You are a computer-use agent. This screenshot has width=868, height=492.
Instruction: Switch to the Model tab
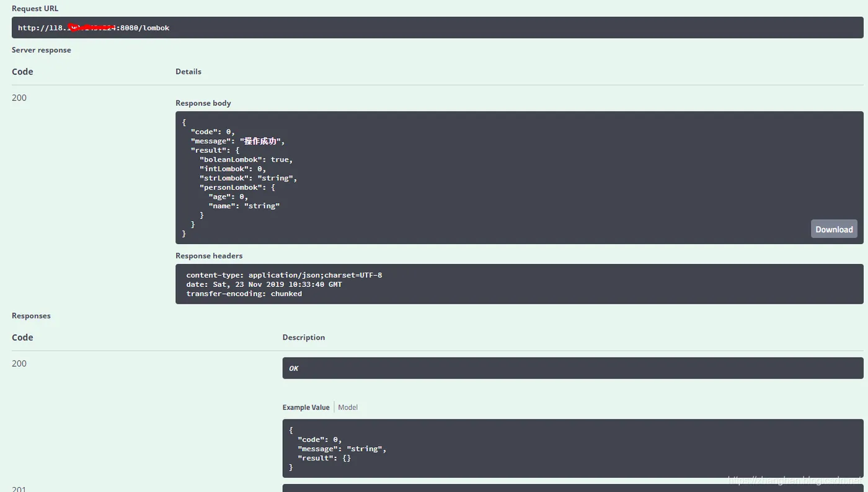coord(348,407)
